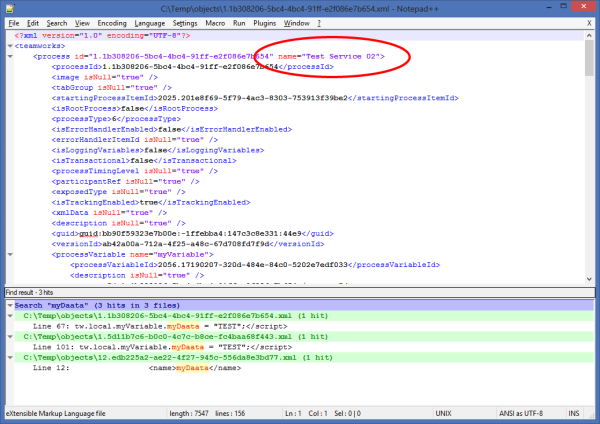
Task: Collapse the teamworks XML node
Action: coord(10,46)
